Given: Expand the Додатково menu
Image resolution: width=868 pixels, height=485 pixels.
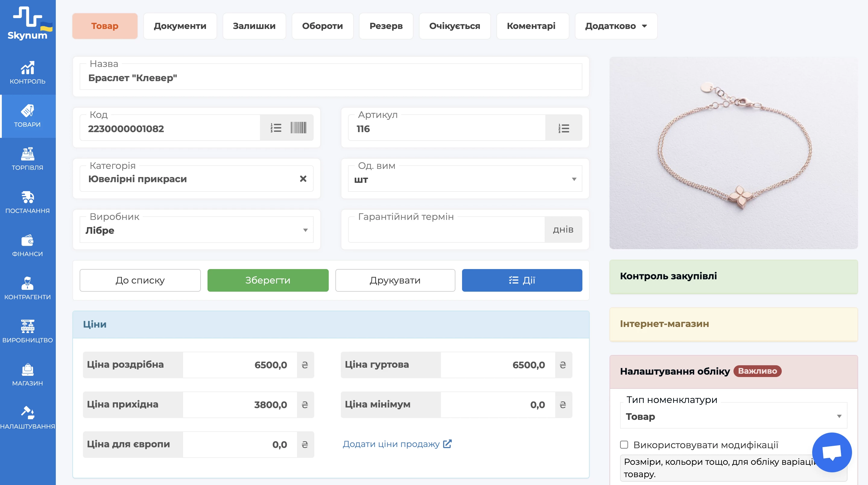Looking at the screenshot, I should point(616,26).
